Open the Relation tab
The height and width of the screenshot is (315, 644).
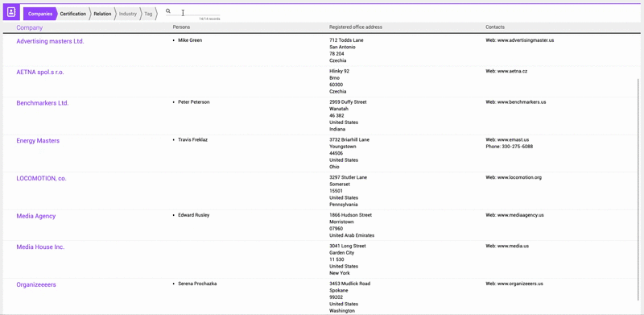pos(102,14)
